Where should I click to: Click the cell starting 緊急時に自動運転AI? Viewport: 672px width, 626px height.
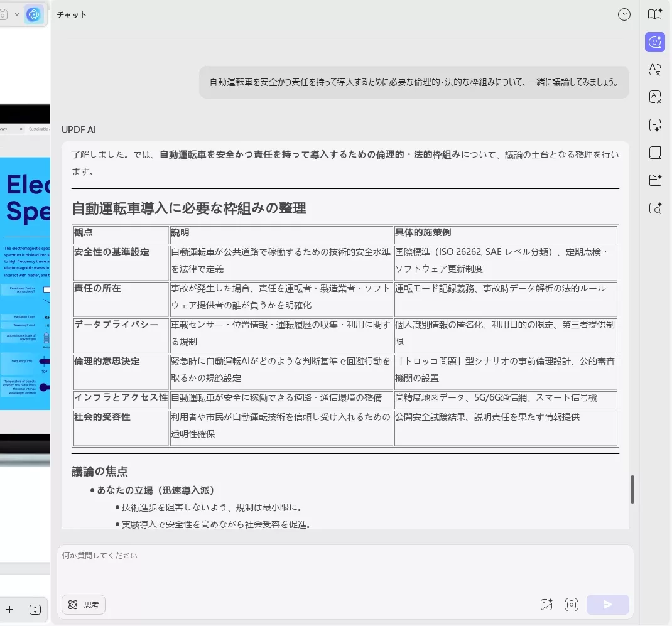(281, 372)
